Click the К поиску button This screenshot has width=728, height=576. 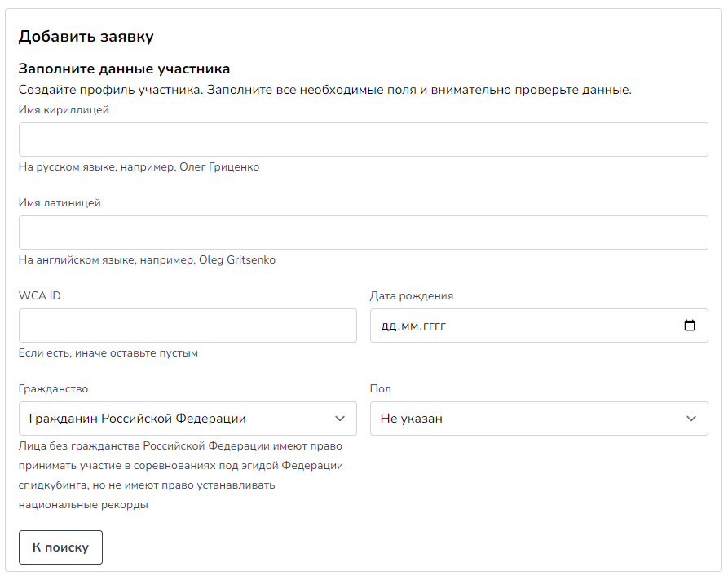pyautogui.click(x=60, y=547)
